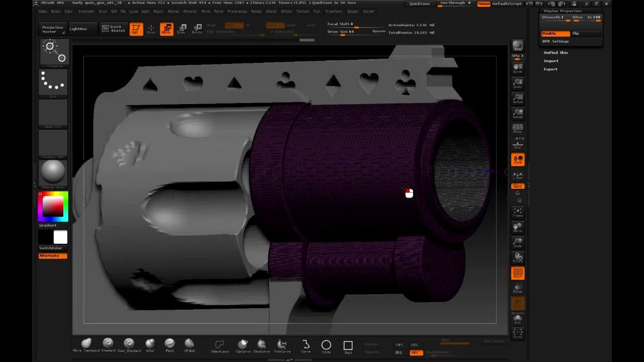Open the Texture selector thumbnail

pyautogui.click(x=53, y=143)
